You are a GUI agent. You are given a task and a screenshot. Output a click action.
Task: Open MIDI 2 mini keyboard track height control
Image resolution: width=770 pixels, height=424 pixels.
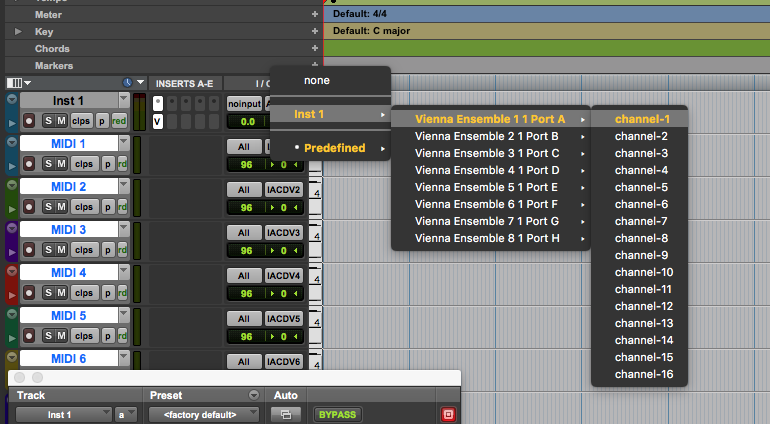click(x=316, y=198)
